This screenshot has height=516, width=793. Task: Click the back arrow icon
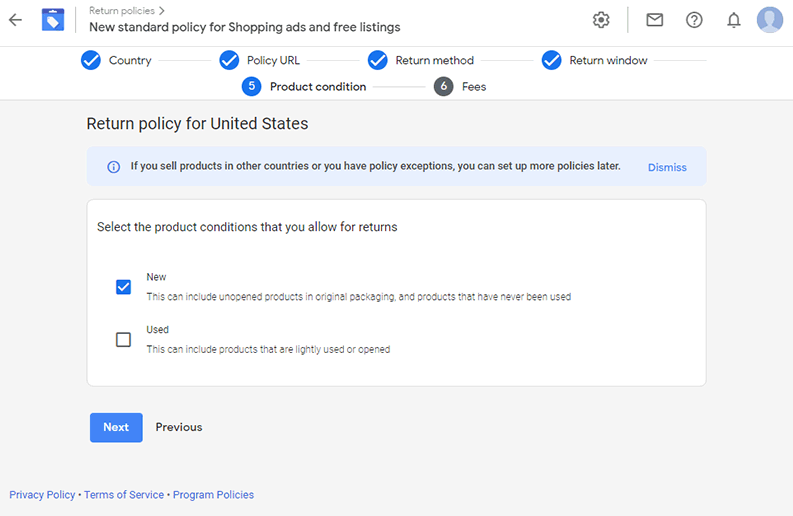(x=16, y=20)
